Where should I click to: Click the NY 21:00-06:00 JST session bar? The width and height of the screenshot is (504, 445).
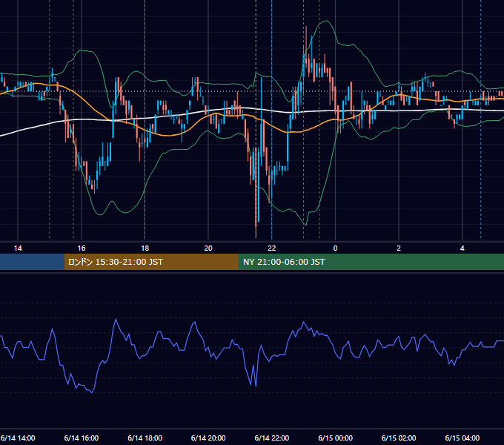click(x=371, y=262)
